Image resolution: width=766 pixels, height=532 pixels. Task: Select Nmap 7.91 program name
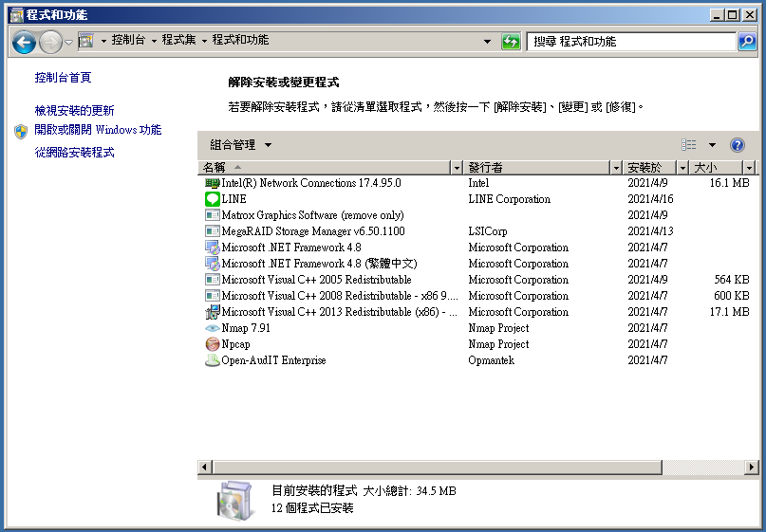point(246,328)
